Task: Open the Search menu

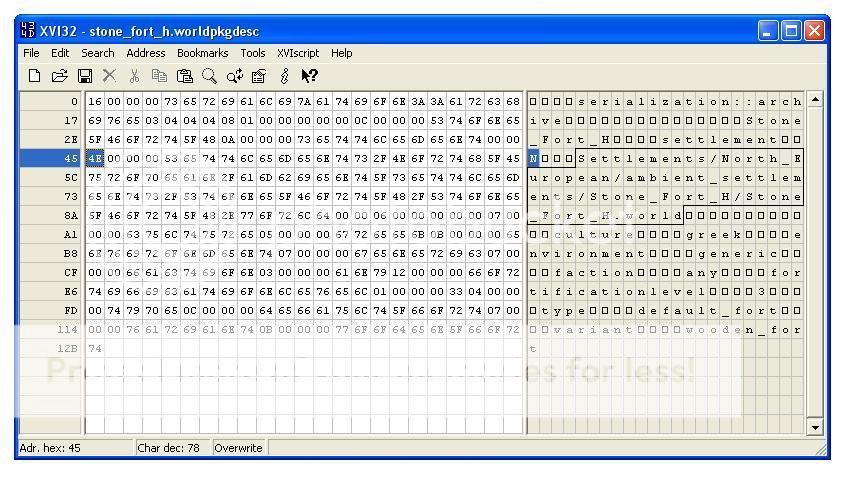Action: (98, 53)
